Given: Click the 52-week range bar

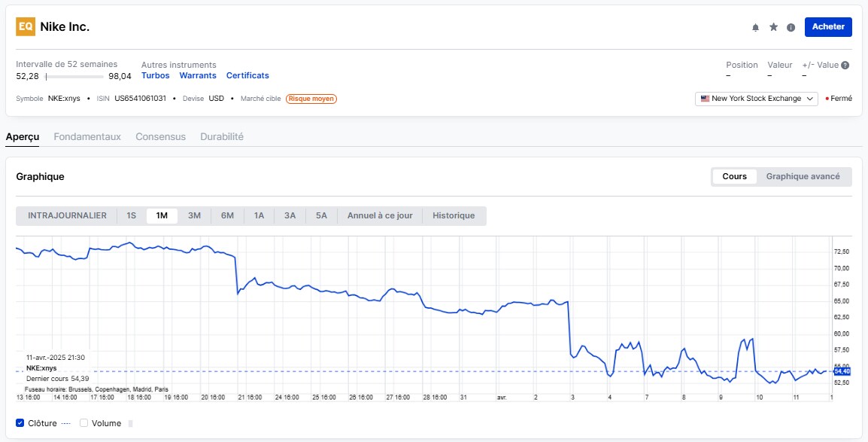Looking at the screenshot, I should 74,76.
